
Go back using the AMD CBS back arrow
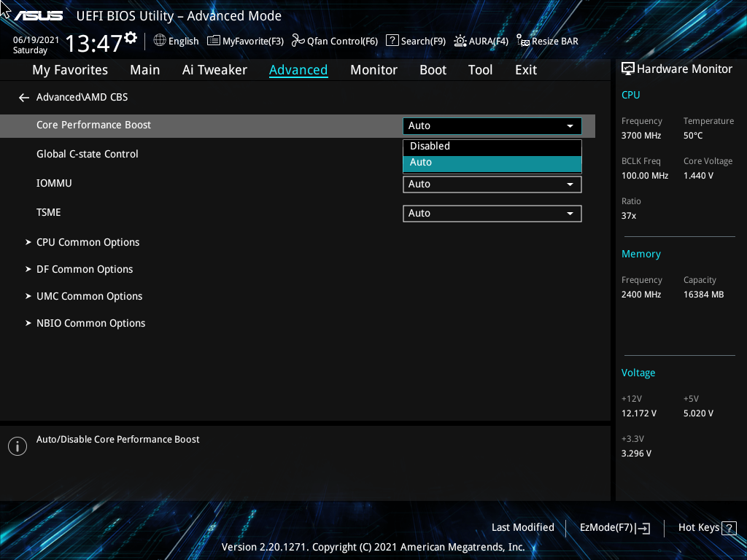[x=23, y=97]
